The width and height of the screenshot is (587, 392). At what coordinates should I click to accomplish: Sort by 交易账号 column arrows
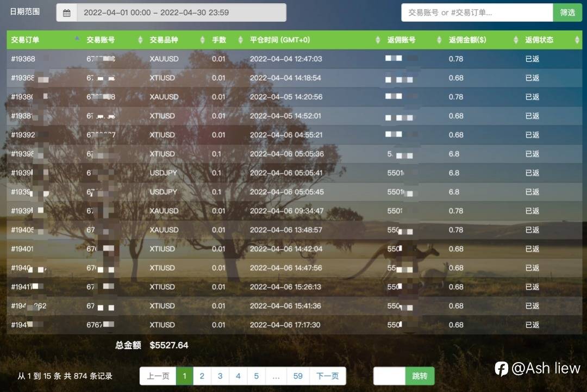pos(140,40)
